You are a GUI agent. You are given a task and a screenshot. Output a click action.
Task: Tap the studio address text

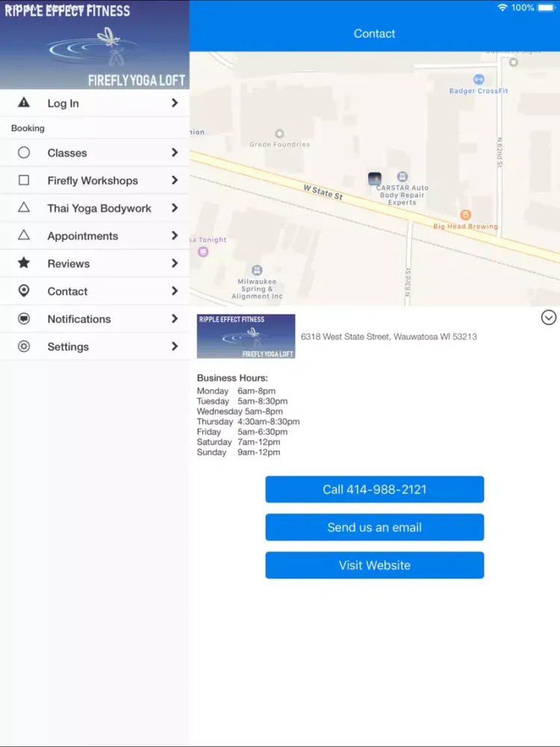tap(388, 336)
